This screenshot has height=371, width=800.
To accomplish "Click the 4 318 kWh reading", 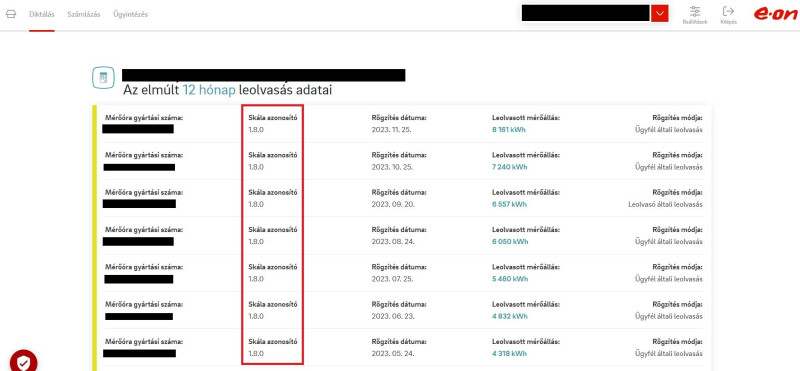I will pos(509,353).
